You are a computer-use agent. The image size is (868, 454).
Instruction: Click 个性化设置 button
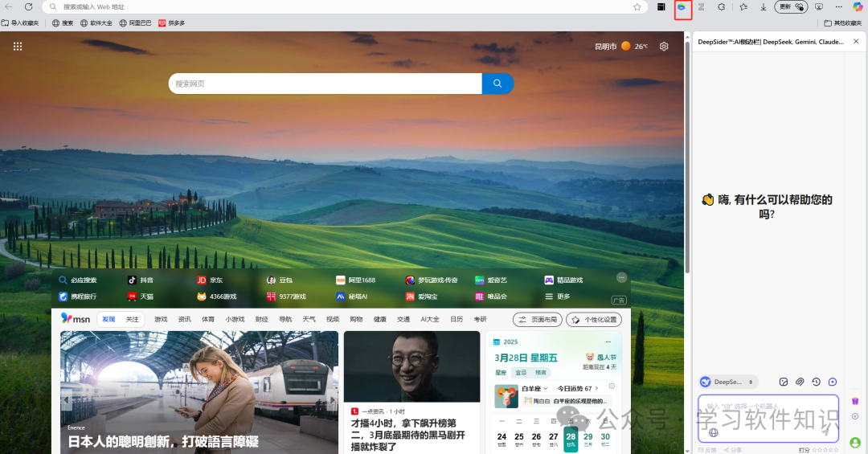[x=593, y=320]
